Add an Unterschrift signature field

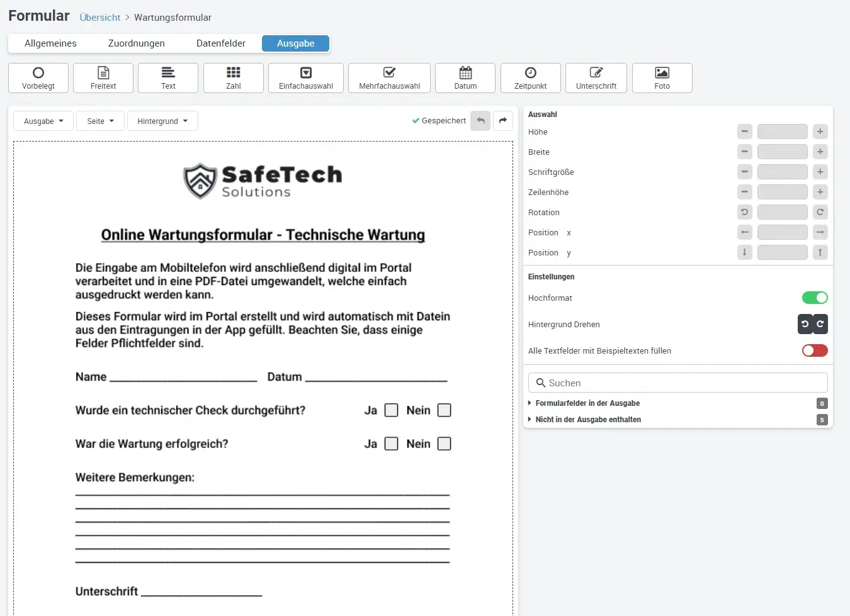[596, 78]
